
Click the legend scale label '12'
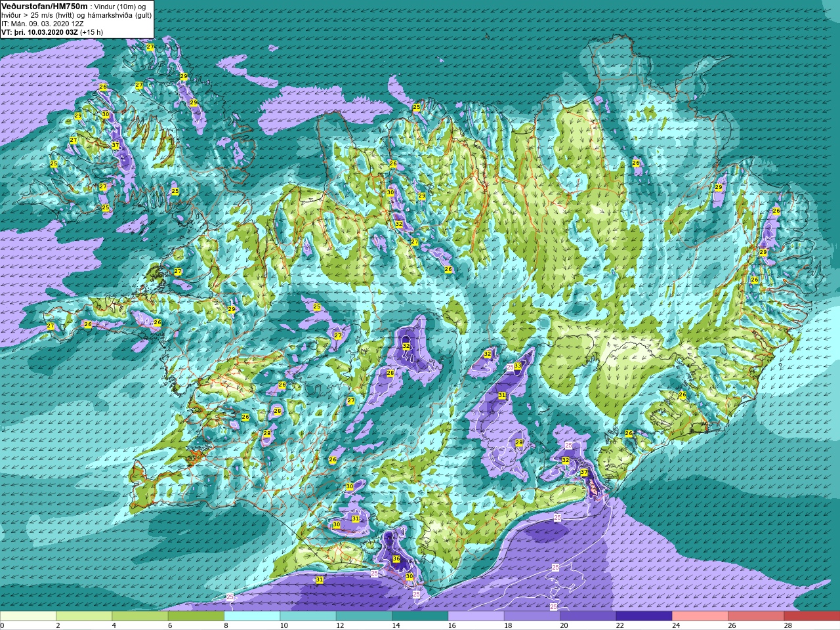tap(340, 625)
